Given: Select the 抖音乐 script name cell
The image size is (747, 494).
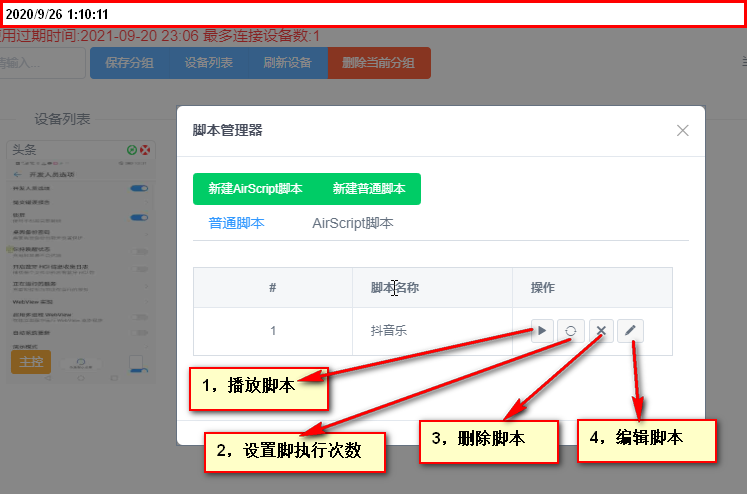Looking at the screenshot, I should click(x=432, y=331).
